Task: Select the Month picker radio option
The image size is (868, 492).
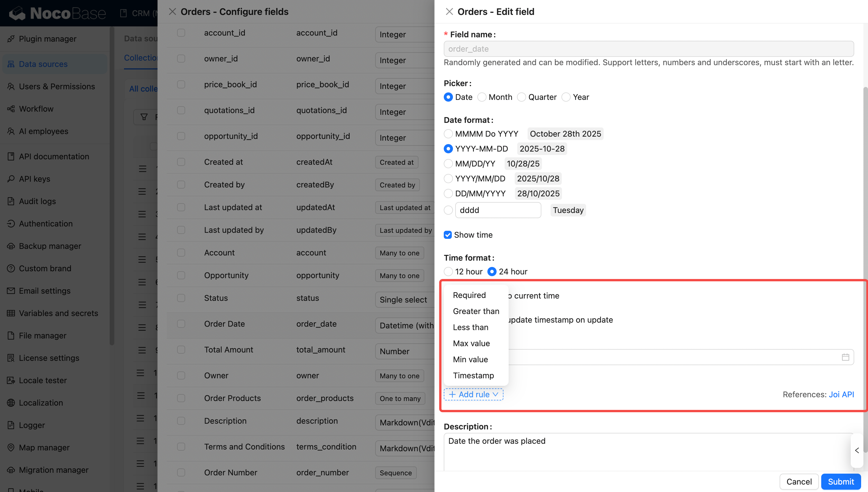Action: pyautogui.click(x=482, y=97)
